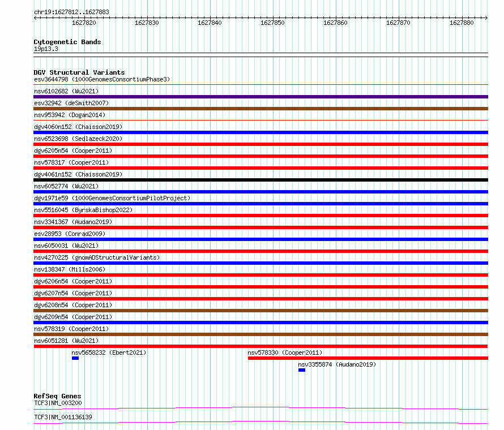
Task: Click the TCF3|NM_003200 gene label
Action: [58, 403]
